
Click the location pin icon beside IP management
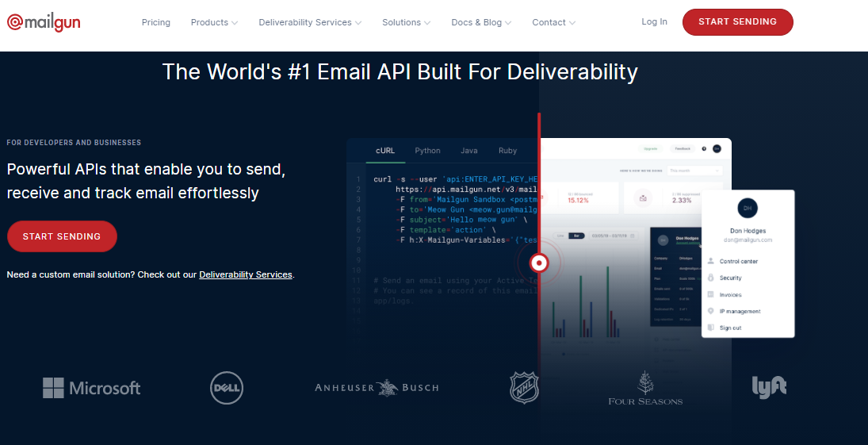click(x=711, y=311)
